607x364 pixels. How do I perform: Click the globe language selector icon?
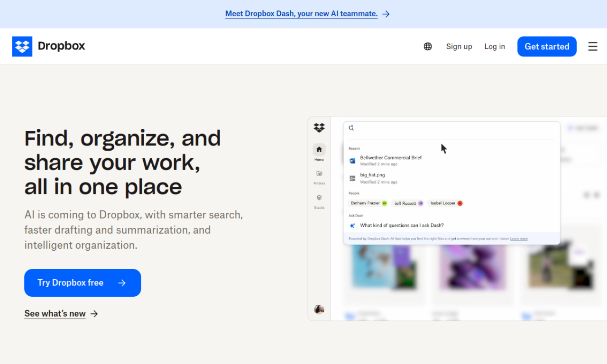pos(428,46)
